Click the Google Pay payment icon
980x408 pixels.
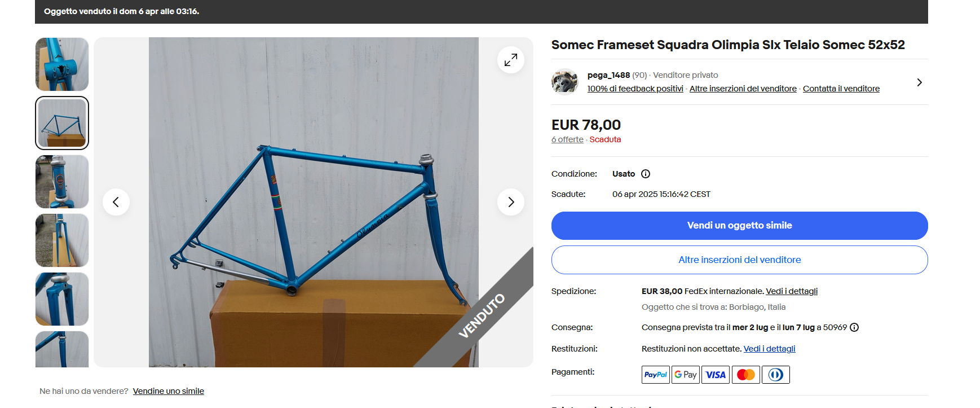[686, 375]
